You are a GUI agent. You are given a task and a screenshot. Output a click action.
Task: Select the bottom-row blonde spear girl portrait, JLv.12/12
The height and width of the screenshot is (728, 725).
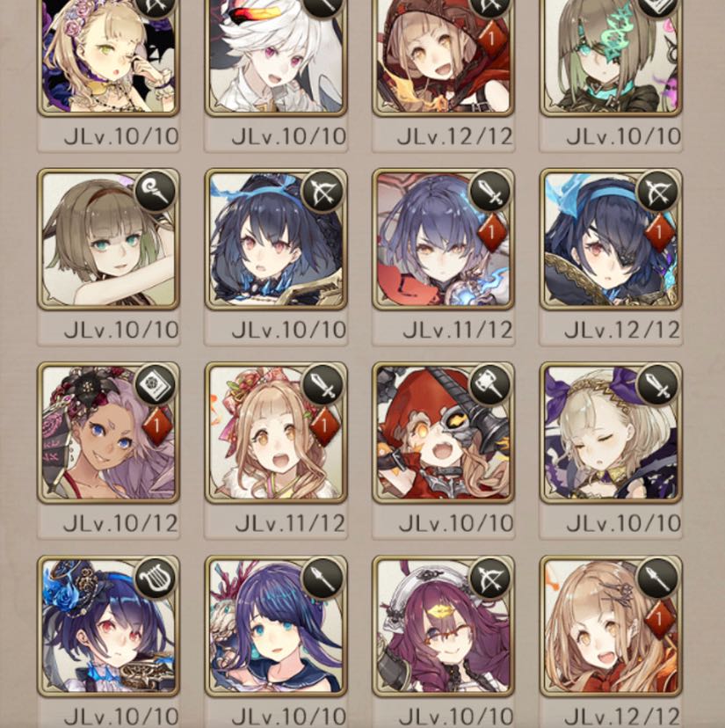point(611,626)
